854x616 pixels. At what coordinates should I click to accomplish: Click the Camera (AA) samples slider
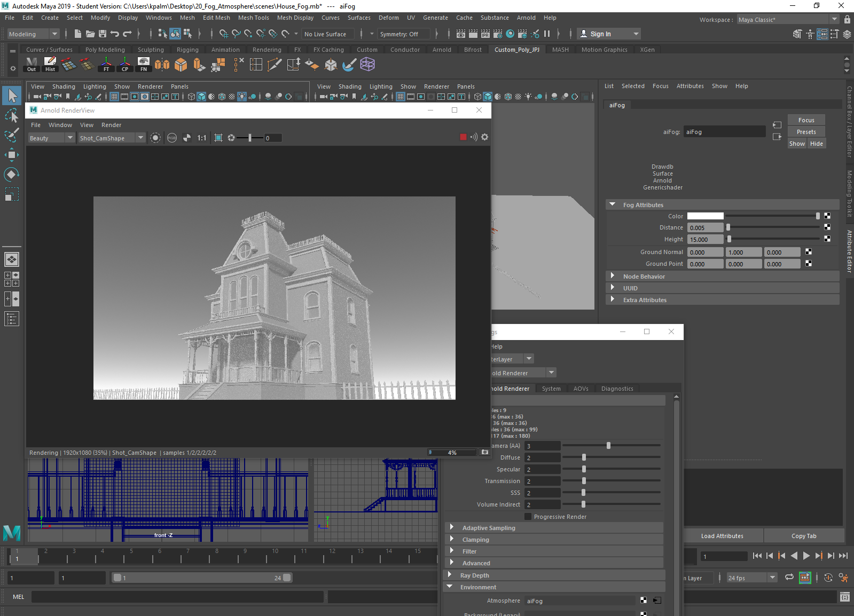coord(612,445)
